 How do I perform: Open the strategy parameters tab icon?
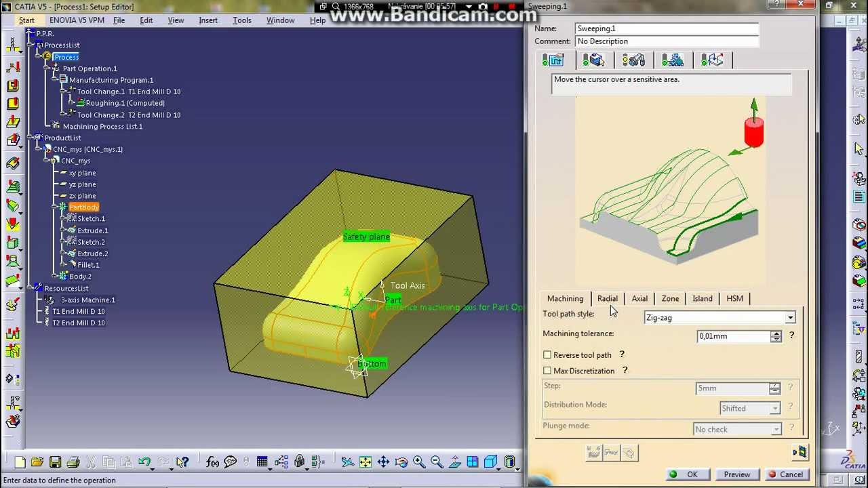tap(553, 60)
